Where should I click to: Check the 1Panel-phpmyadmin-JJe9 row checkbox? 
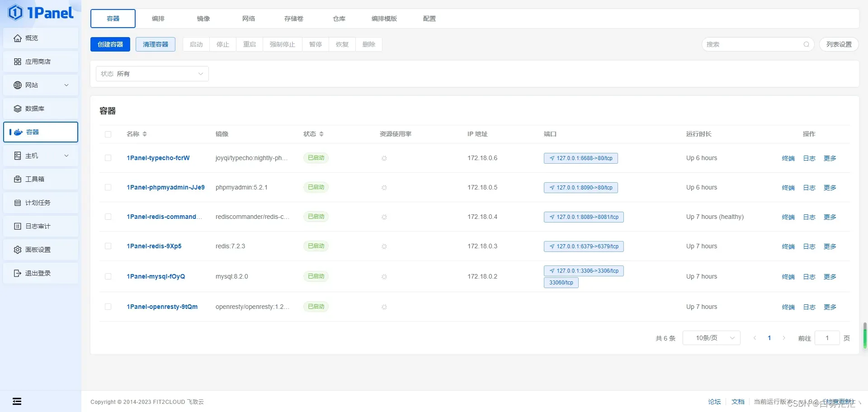pyautogui.click(x=108, y=187)
